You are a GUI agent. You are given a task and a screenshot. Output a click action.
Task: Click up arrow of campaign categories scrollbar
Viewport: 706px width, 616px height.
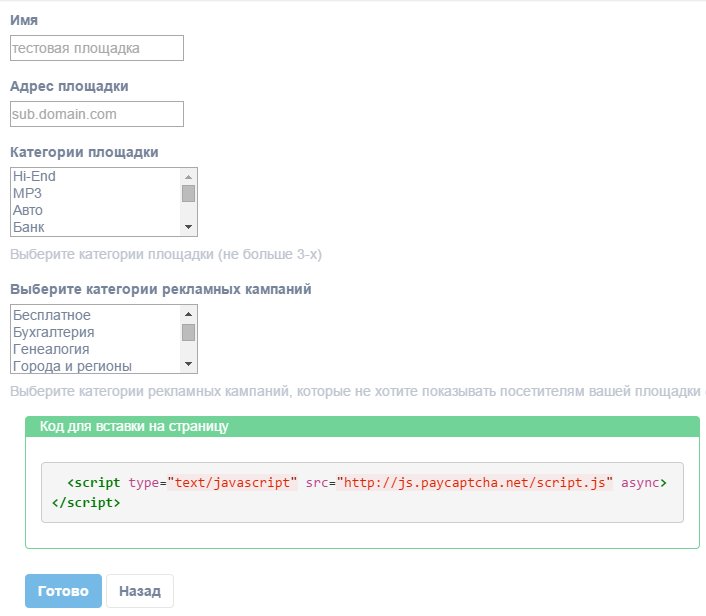(189, 314)
